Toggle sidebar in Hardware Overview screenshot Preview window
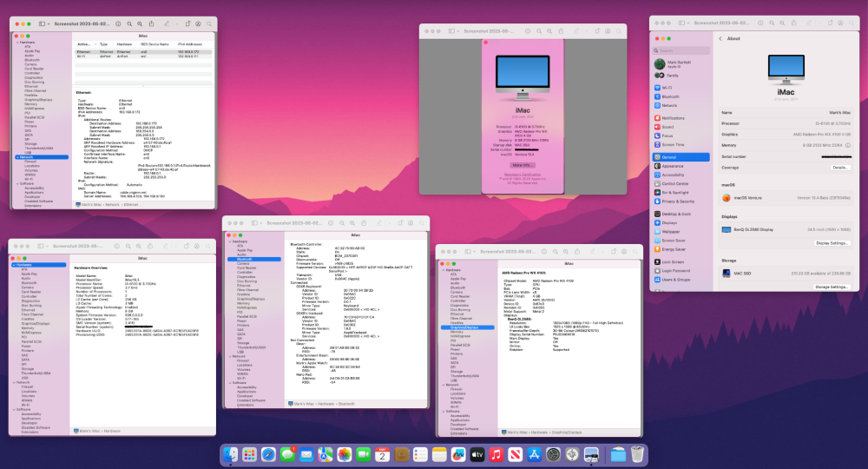The height and width of the screenshot is (469, 868). (x=41, y=246)
